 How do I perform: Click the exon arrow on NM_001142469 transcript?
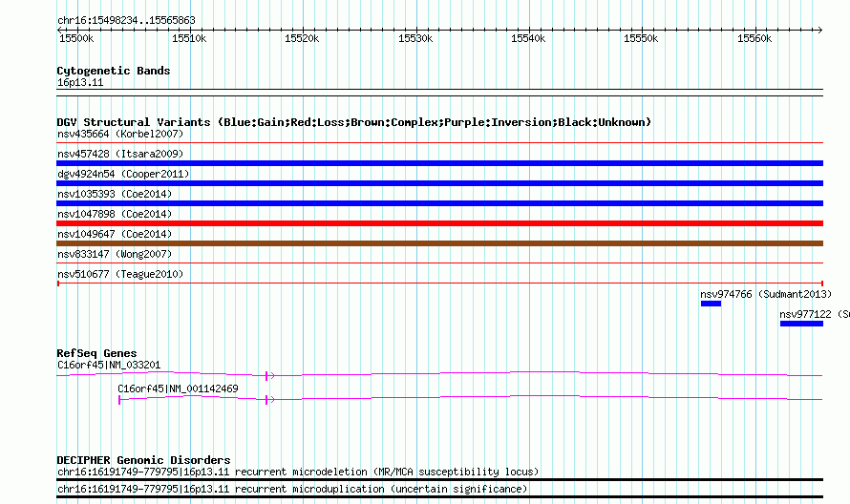pyautogui.click(x=270, y=399)
